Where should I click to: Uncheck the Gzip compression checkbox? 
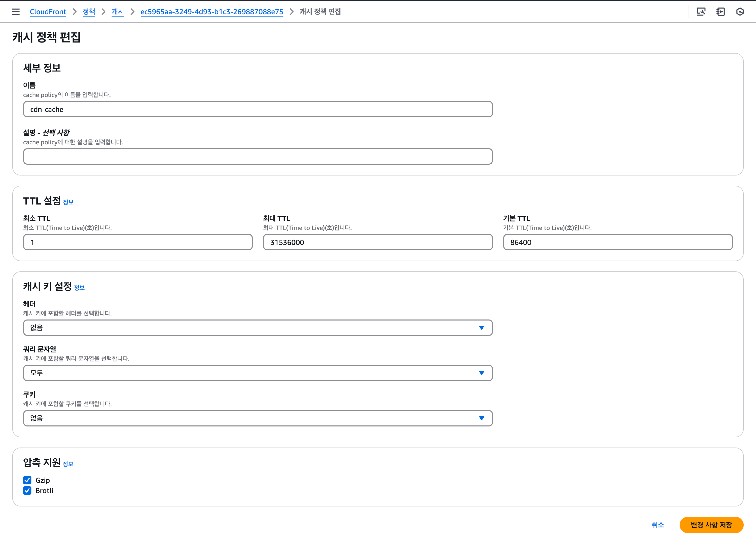coord(27,480)
